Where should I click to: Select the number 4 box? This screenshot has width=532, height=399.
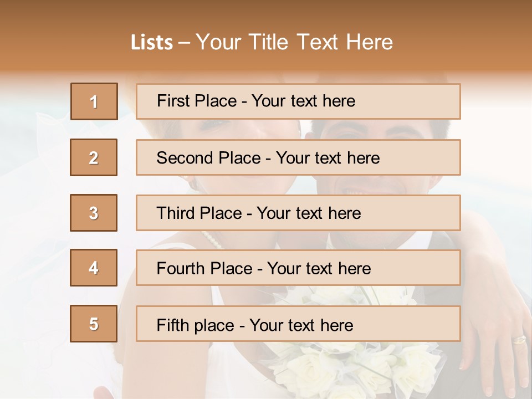coord(94,268)
